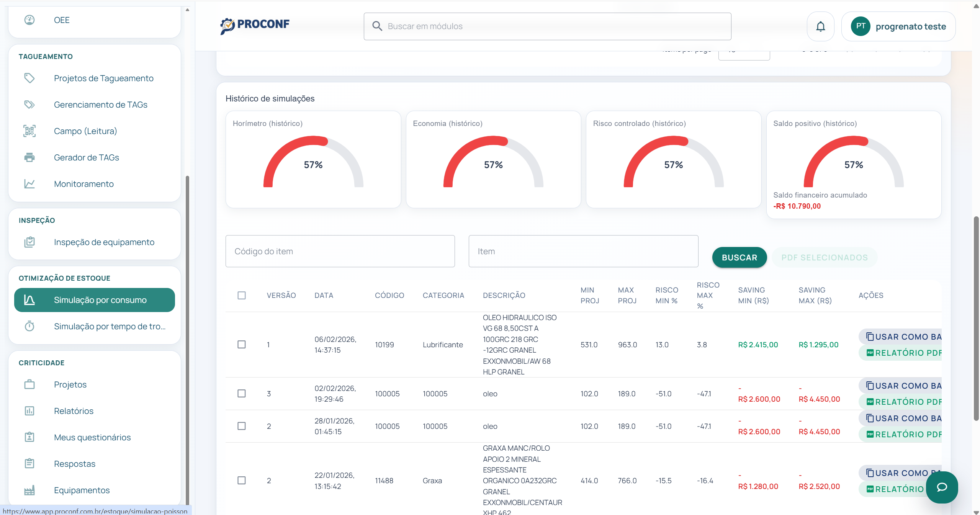The image size is (980, 515).
Task: Click the Economia histórico 57% gauge
Action: (x=493, y=165)
